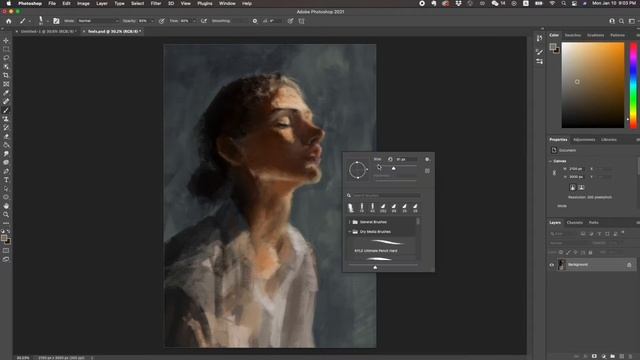Switch to the Libraries tab
640x360 pixels.
tap(609, 140)
